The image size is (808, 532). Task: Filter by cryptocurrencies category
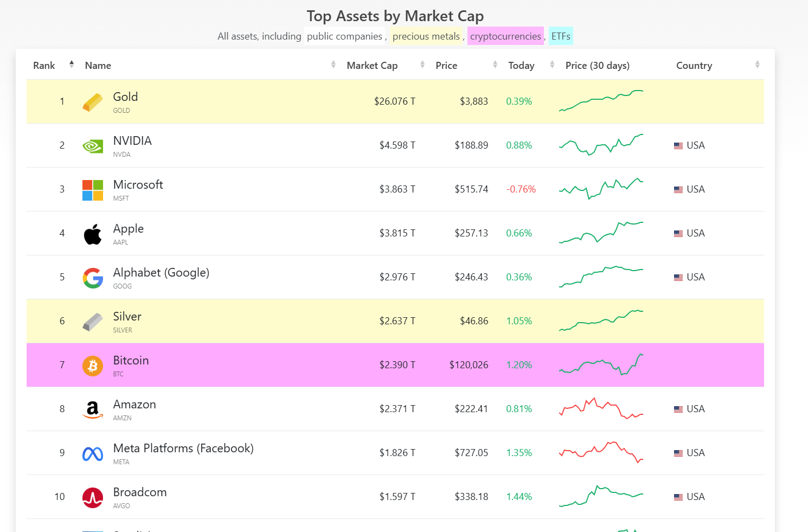coord(505,36)
